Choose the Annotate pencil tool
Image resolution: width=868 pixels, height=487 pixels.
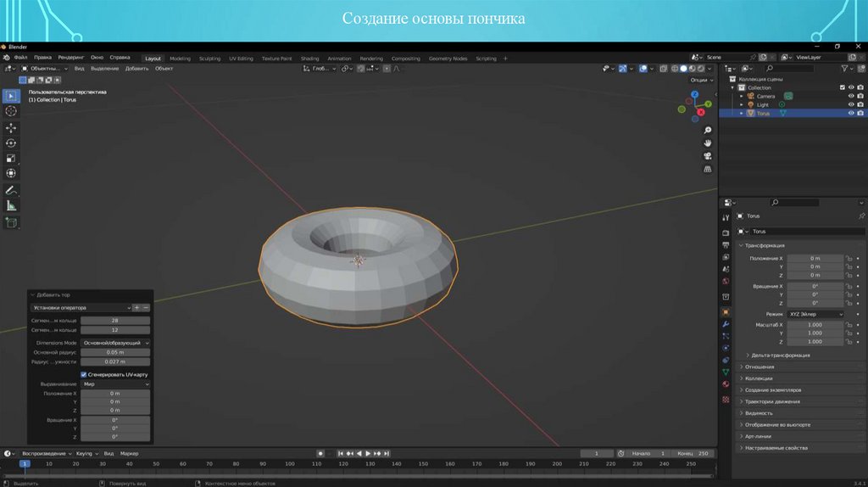pyautogui.click(x=11, y=190)
